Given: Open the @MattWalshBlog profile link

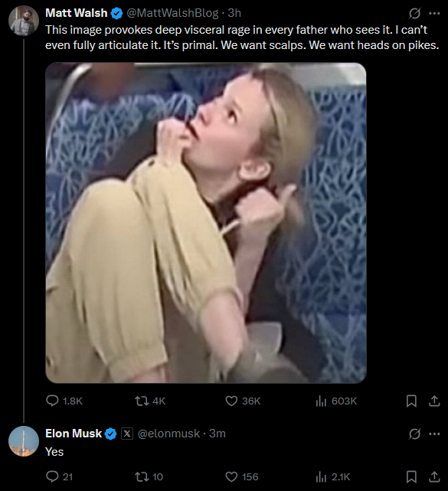Looking at the screenshot, I should click(172, 13).
